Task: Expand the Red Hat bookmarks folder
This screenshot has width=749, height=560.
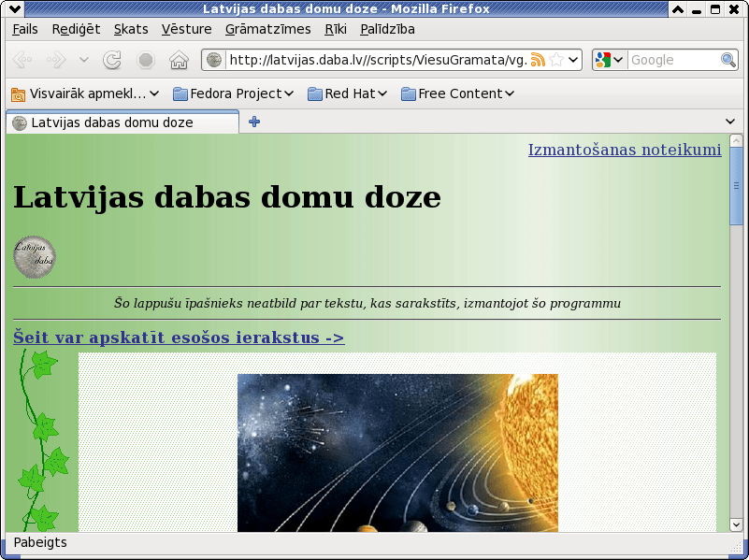Action: [x=347, y=93]
